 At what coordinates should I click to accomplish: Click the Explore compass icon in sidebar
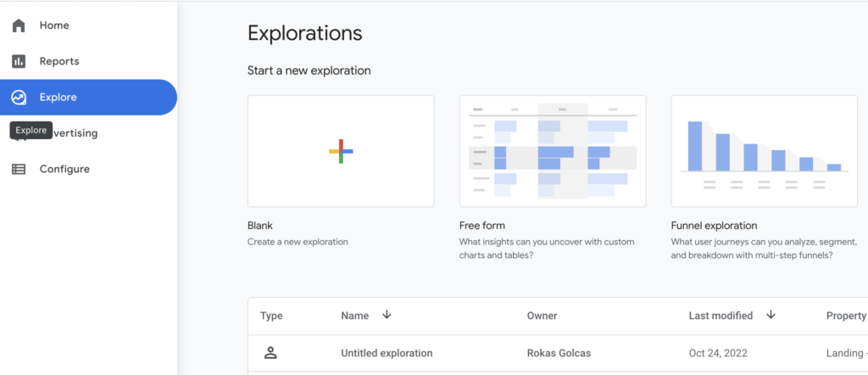pos(19,98)
